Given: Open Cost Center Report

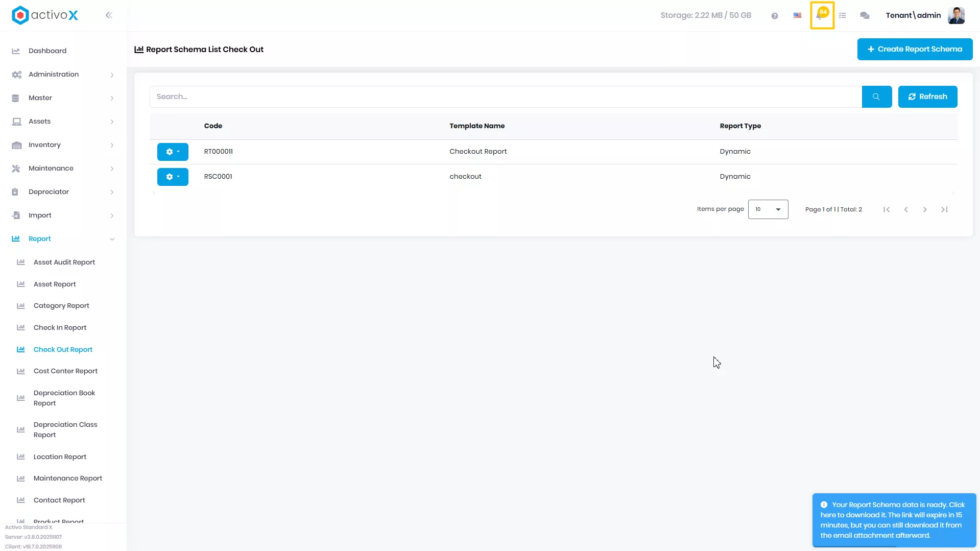Looking at the screenshot, I should click(x=65, y=371).
